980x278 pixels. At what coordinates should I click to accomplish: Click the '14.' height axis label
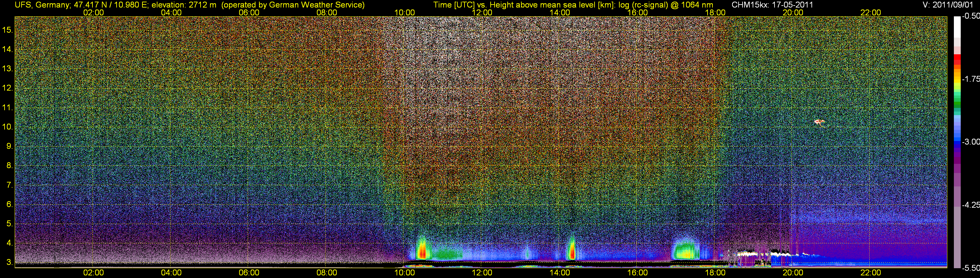point(8,49)
